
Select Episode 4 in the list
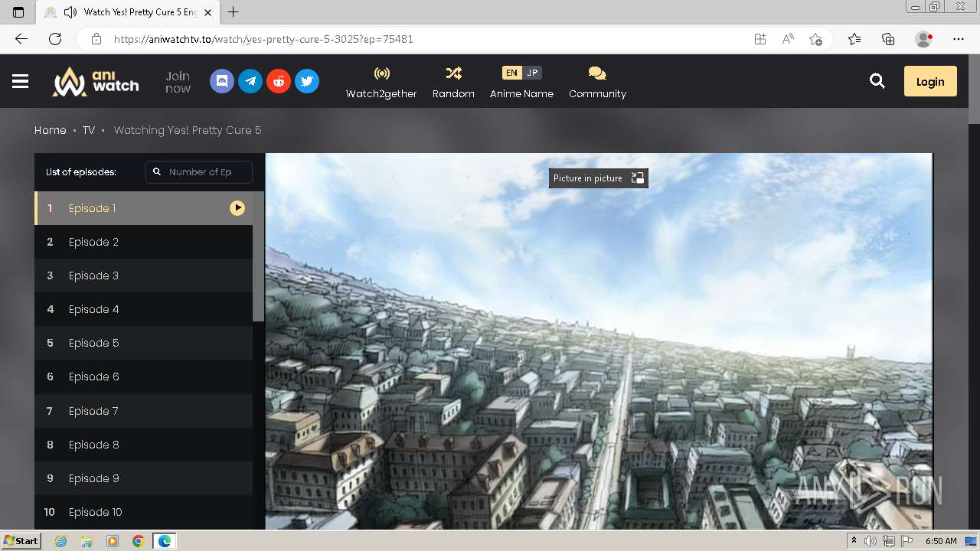143,309
